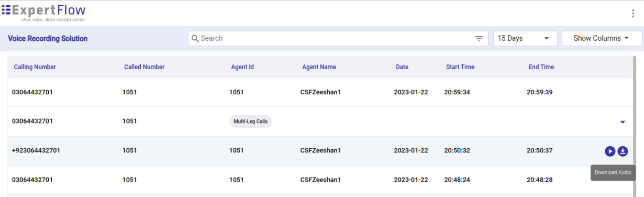Click the Agent Name column header
The height and width of the screenshot is (197, 644).
coord(319,67)
